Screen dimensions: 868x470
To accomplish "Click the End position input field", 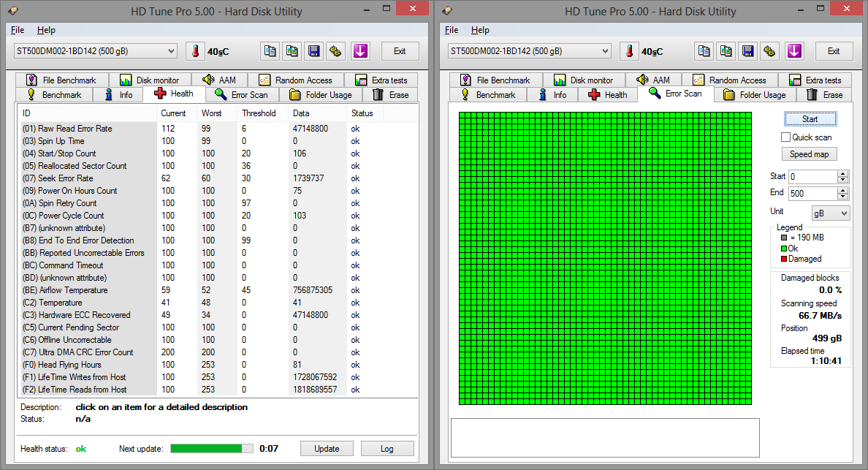I will (812, 193).
